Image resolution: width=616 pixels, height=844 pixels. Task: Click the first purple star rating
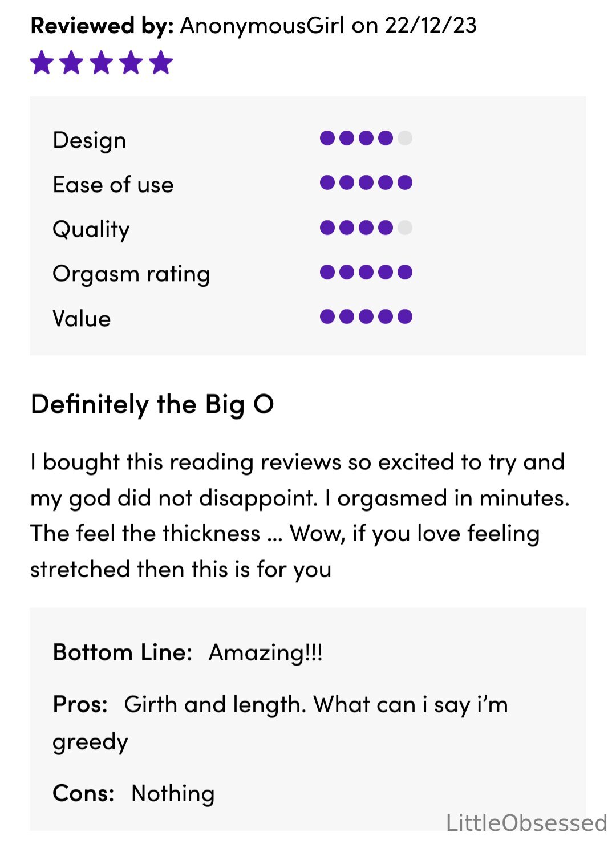(x=42, y=63)
